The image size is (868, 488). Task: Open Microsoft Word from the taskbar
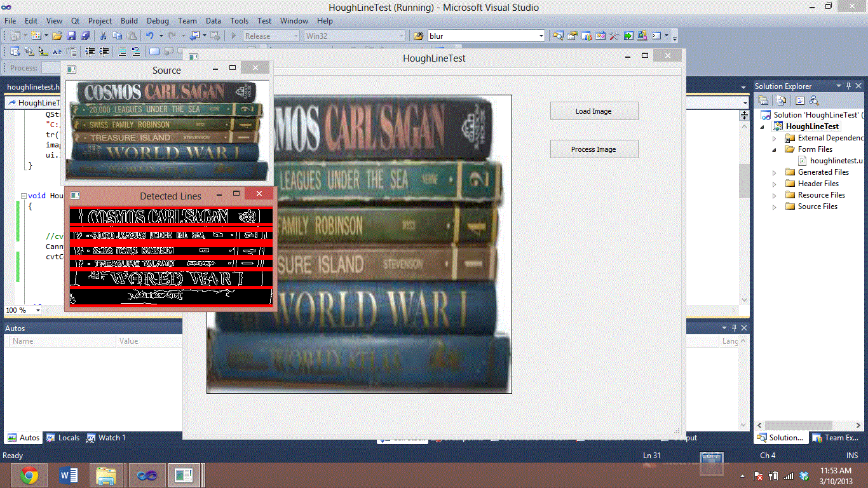click(x=68, y=475)
